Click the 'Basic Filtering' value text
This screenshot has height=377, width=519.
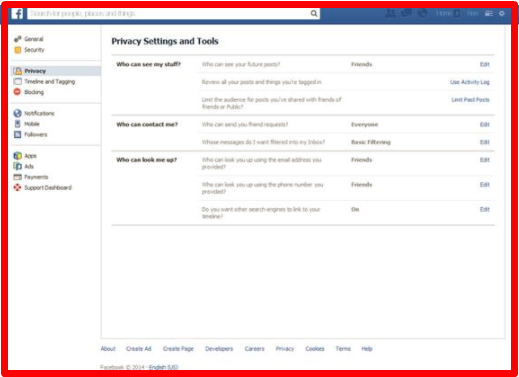[x=371, y=142]
